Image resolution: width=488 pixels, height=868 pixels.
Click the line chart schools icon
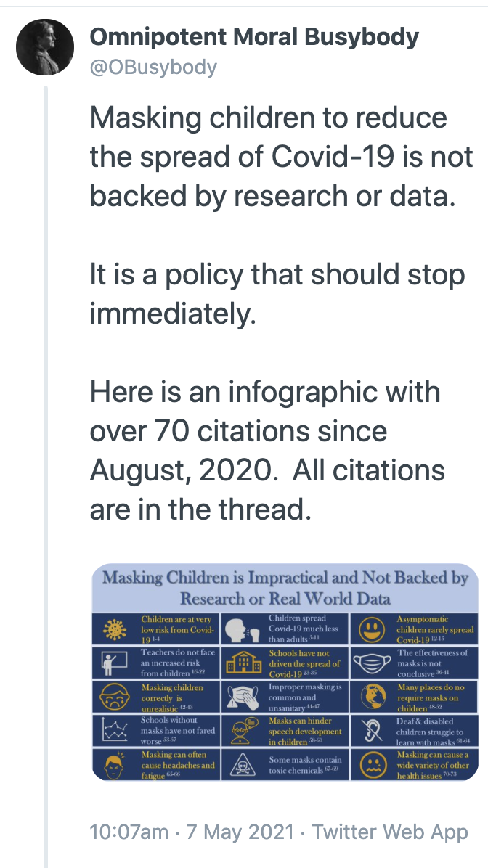click(x=115, y=730)
